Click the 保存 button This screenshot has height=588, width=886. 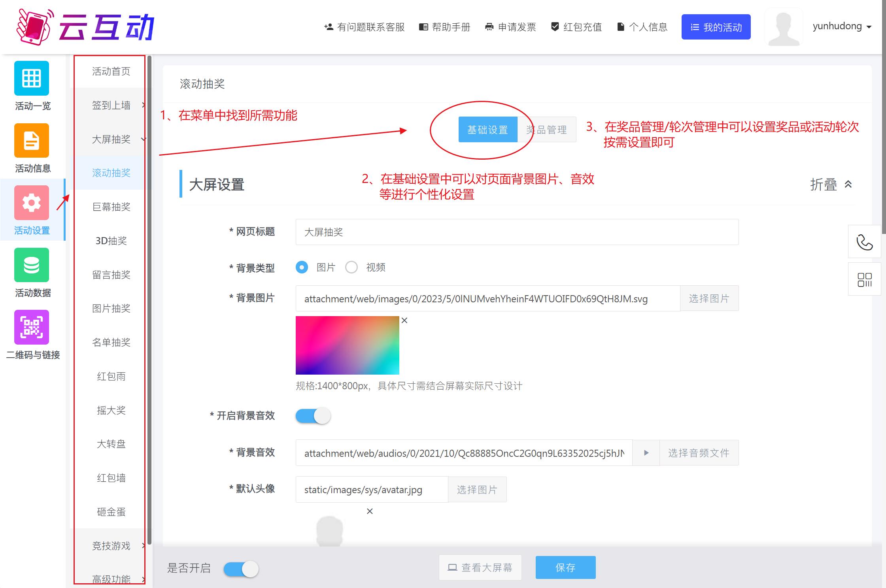coord(565,567)
